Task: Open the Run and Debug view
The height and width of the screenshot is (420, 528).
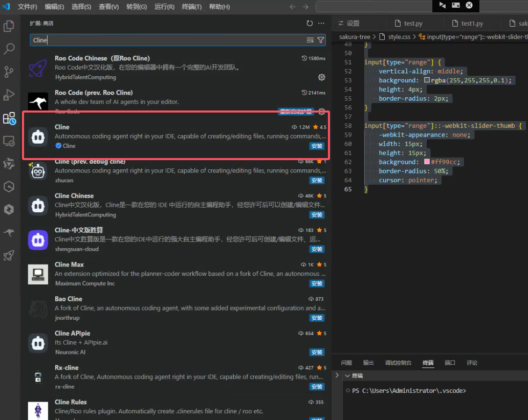Action: tap(9, 95)
